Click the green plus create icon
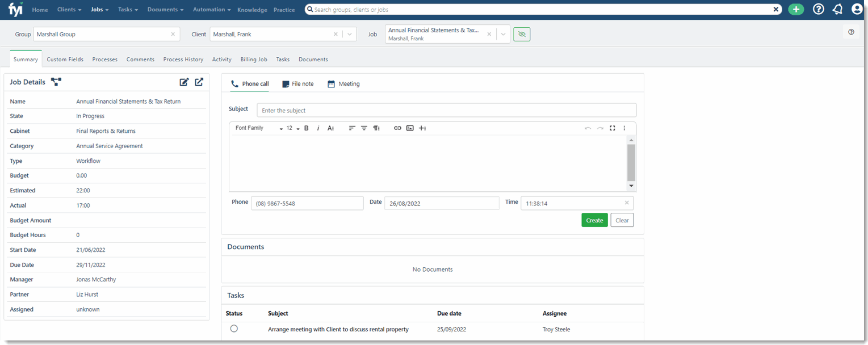Screen dimensions: 868x345 coord(796,9)
